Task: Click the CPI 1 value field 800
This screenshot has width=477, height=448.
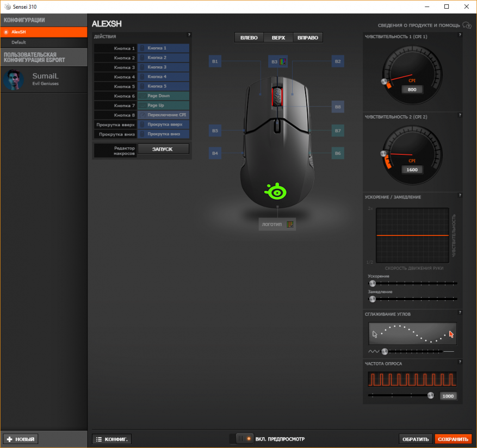Action: click(x=412, y=90)
